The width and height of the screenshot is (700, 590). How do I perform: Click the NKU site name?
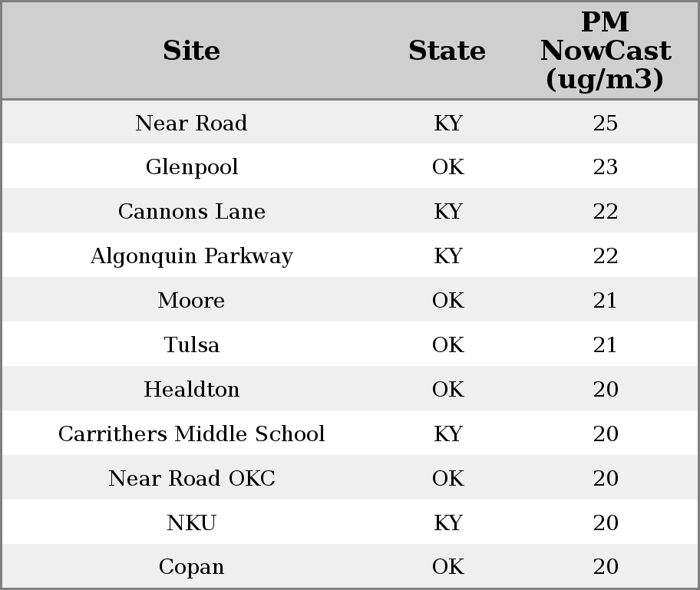click(191, 523)
